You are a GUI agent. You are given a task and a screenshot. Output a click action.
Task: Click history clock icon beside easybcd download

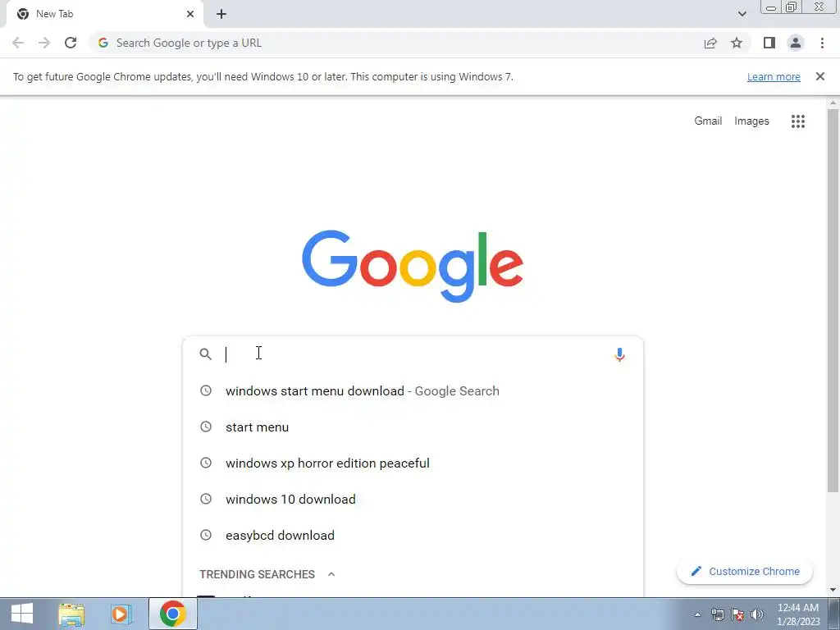coord(206,535)
